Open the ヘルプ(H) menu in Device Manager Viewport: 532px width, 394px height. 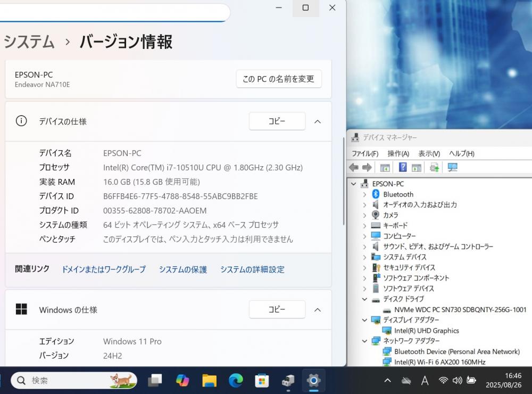click(x=462, y=153)
